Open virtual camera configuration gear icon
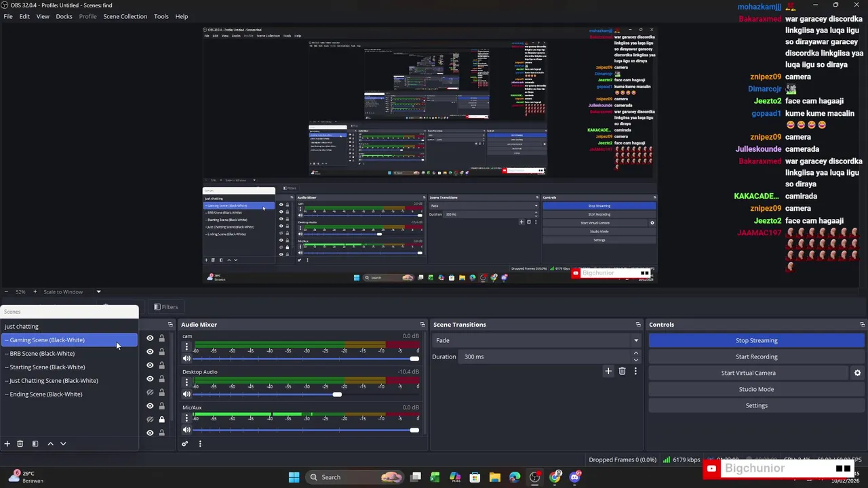Image resolution: width=868 pixels, height=488 pixels. pyautogui.click(x=857, y=373)
